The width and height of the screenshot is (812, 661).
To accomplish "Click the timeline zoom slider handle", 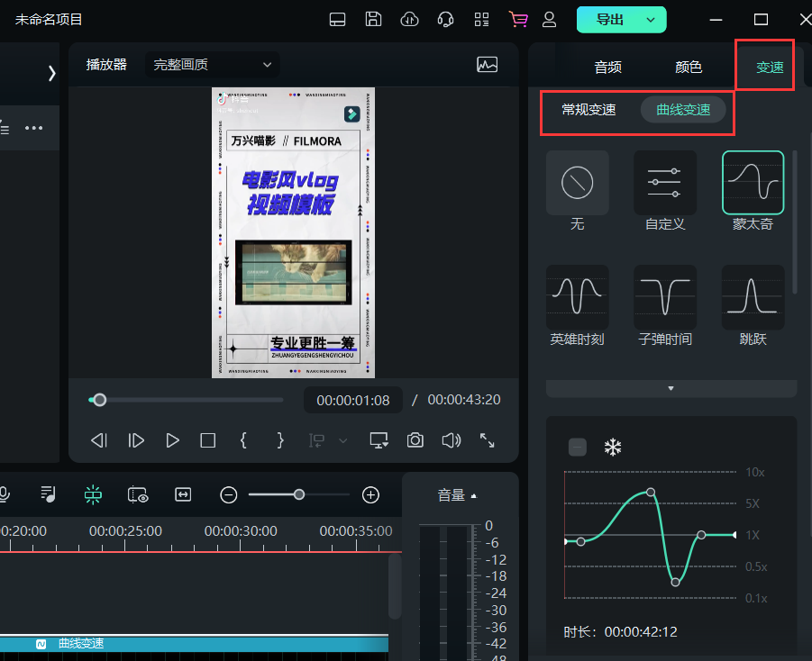I will [x=298, y=493].
